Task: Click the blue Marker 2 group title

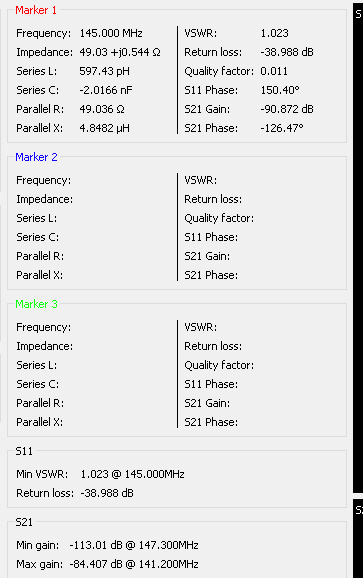Action: click(x=36, y=157)
